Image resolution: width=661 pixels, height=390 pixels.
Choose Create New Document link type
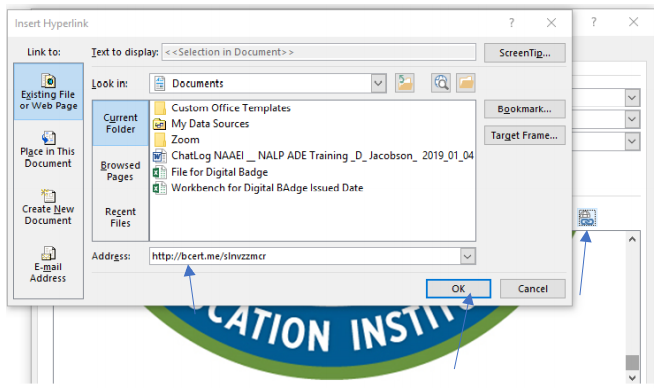(x=48, y=207)
